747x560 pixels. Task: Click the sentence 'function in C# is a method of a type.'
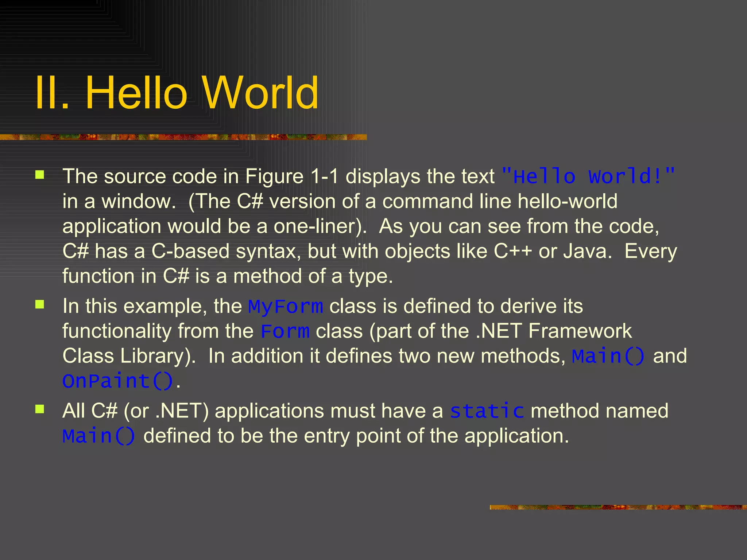(x=228, y=276)
